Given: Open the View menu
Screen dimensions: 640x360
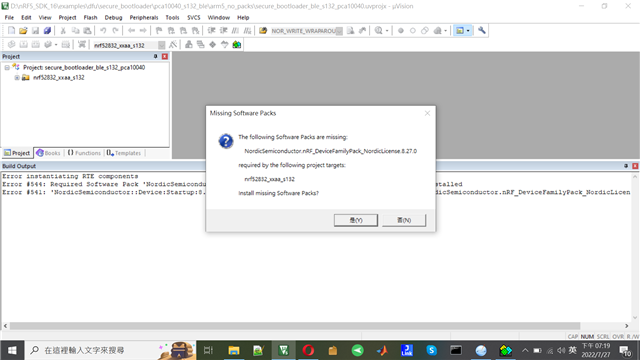Looking at the screenshot, I should point(45,18).
